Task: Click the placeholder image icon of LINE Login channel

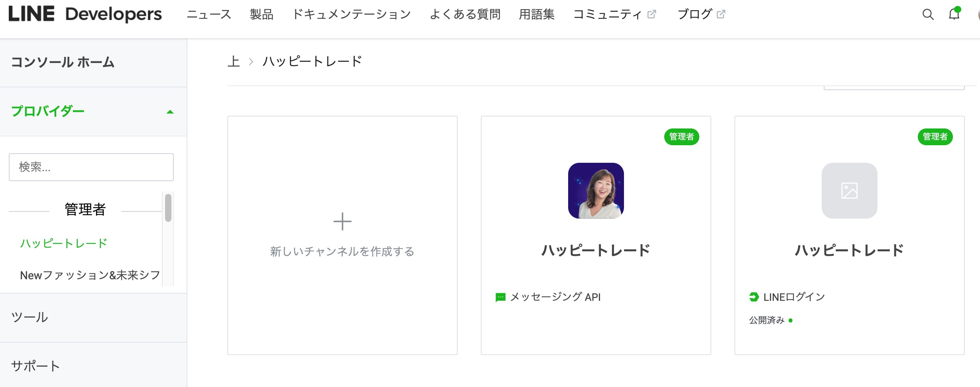Action: pos(849,191)
